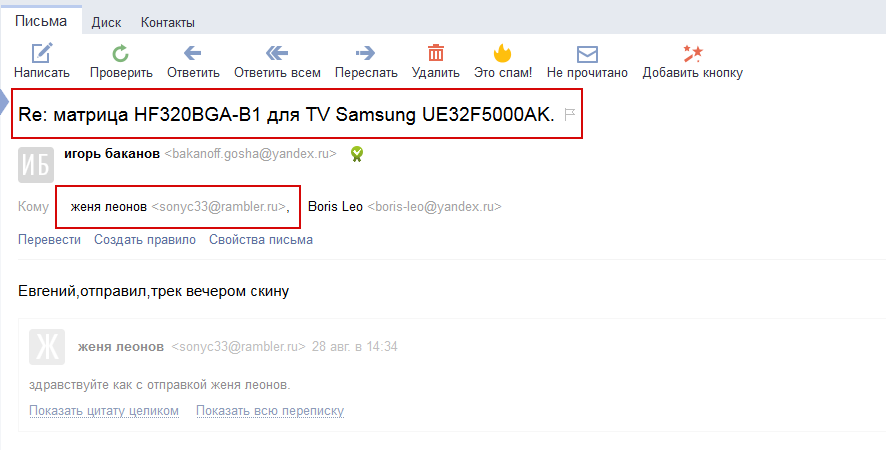Switch to the Диск tab
The width and height of the screenshot is (886, 450).
click(x=106, y=22)
